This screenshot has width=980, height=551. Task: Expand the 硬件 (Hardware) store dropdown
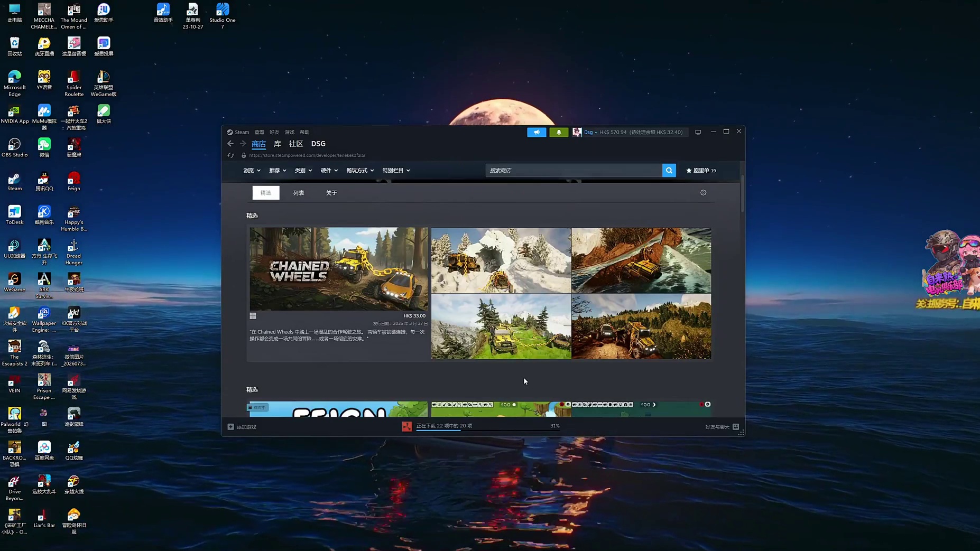tap(329, 171)
